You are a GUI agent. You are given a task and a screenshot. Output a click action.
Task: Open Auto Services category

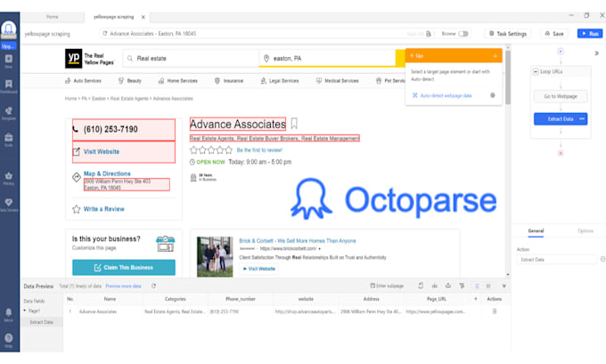click(x=83, y=81)
